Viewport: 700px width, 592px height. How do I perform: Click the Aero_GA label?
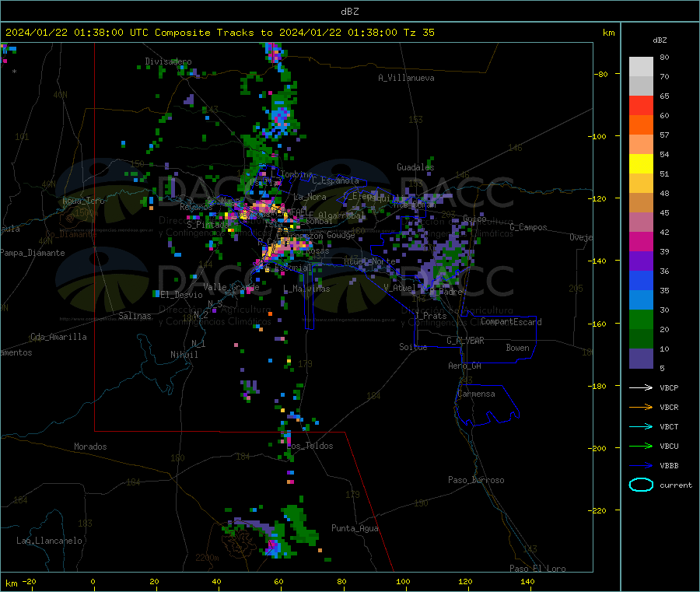465,366
